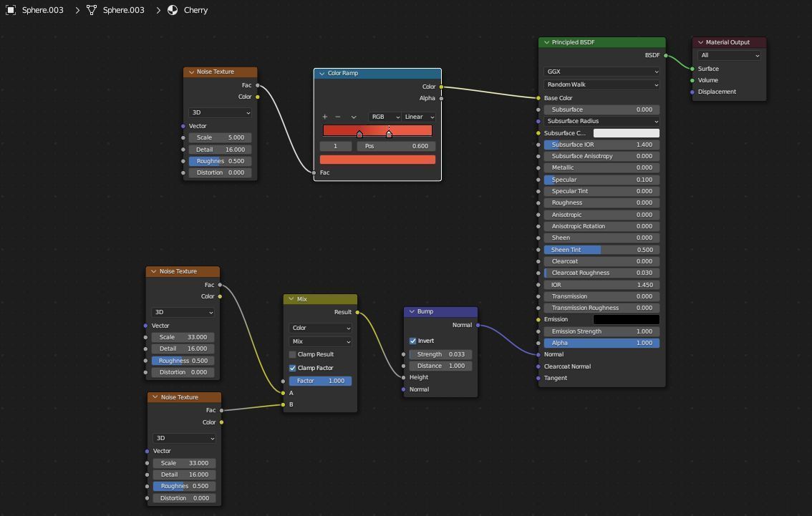Click the Volume socket on Material Output
This screenshot has width=812, height=516.
(692, 80)
